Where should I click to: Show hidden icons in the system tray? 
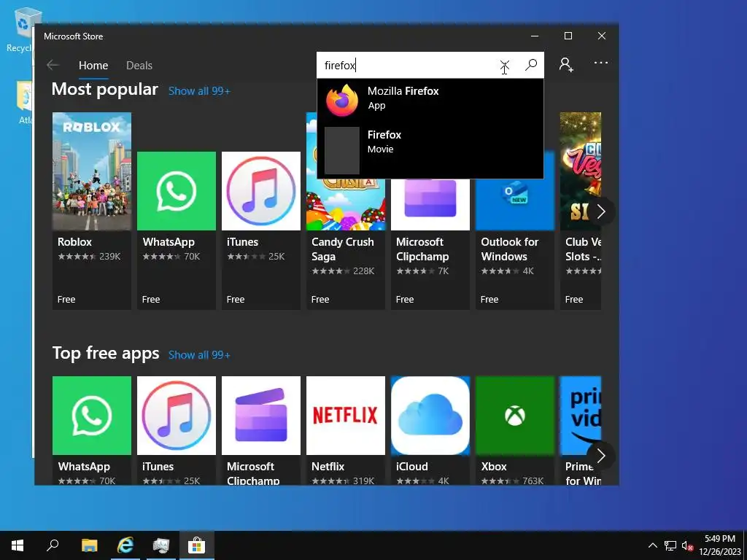click(x=653, y=545)
